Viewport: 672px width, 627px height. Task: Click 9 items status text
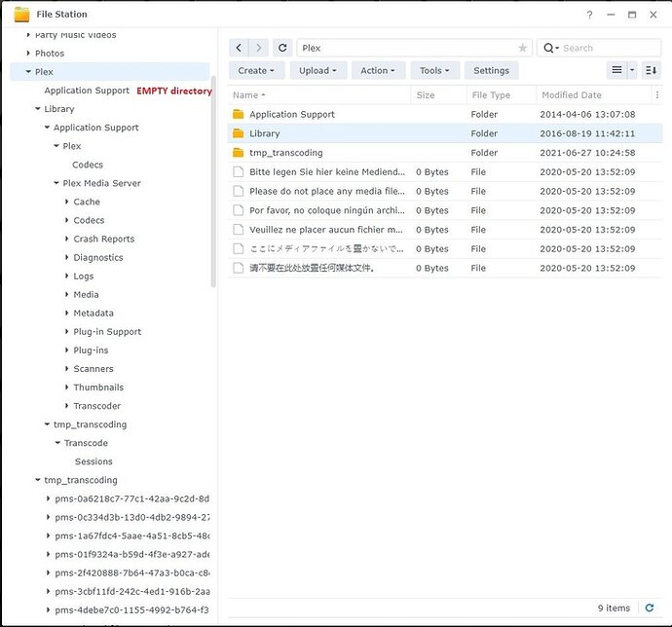point(614,608)
